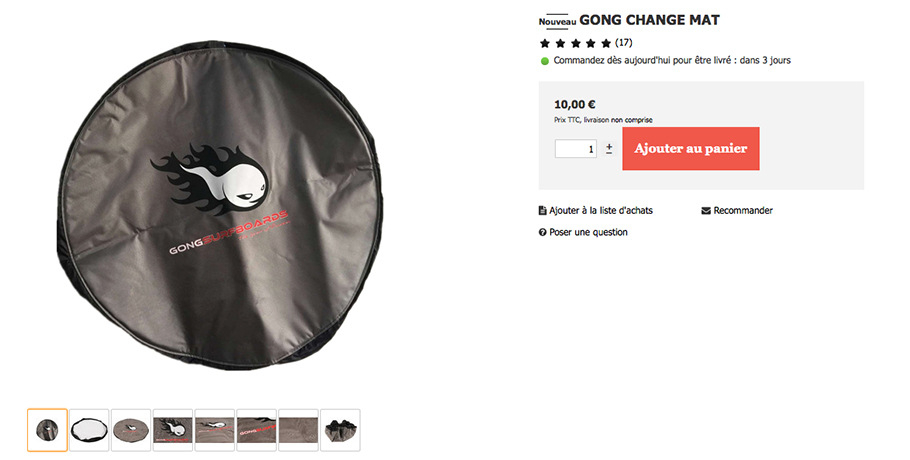Add the mat with Ajouter au panier
This screenshot has width=910, height=460.
point(691,148)
